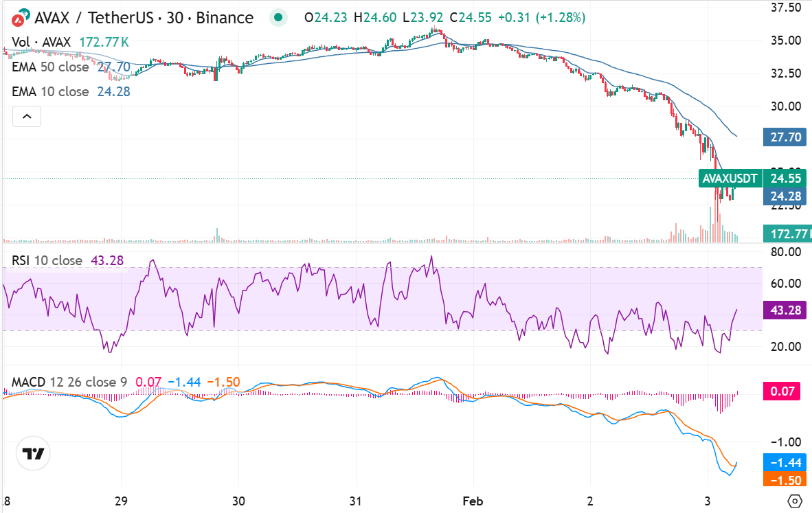Click the -1.44 MACD line axis label

tap(785, 463)
